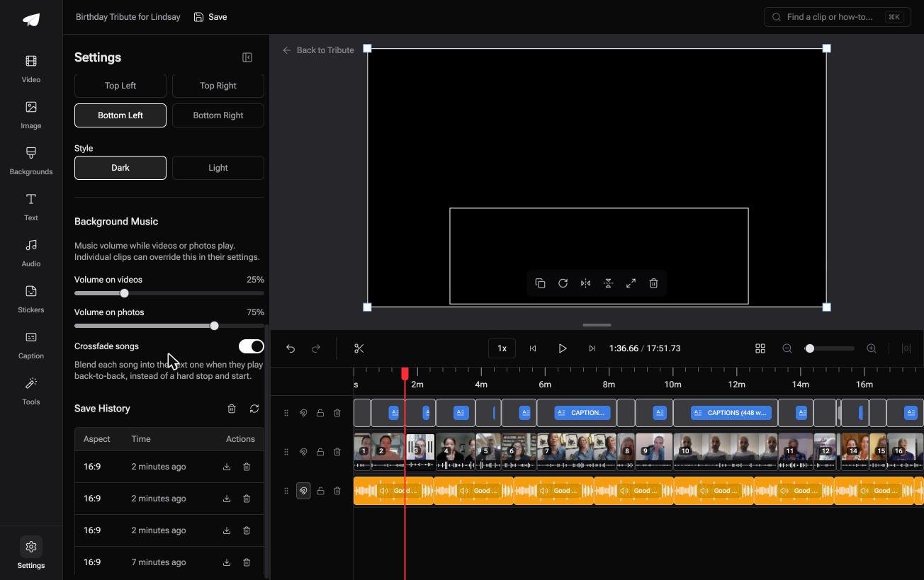This screenshot has width=924, height=580.
Task: Open the Image panel in sidebar
Action: 31,115
